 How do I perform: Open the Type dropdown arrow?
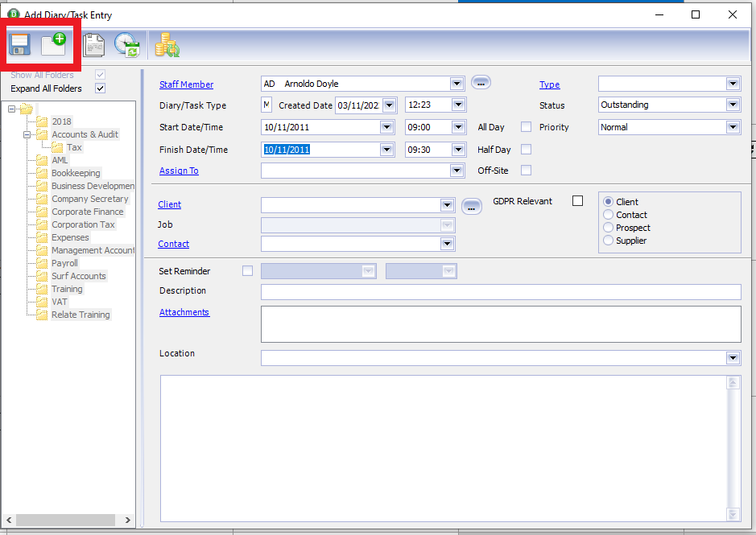click(x=733, y=84)
